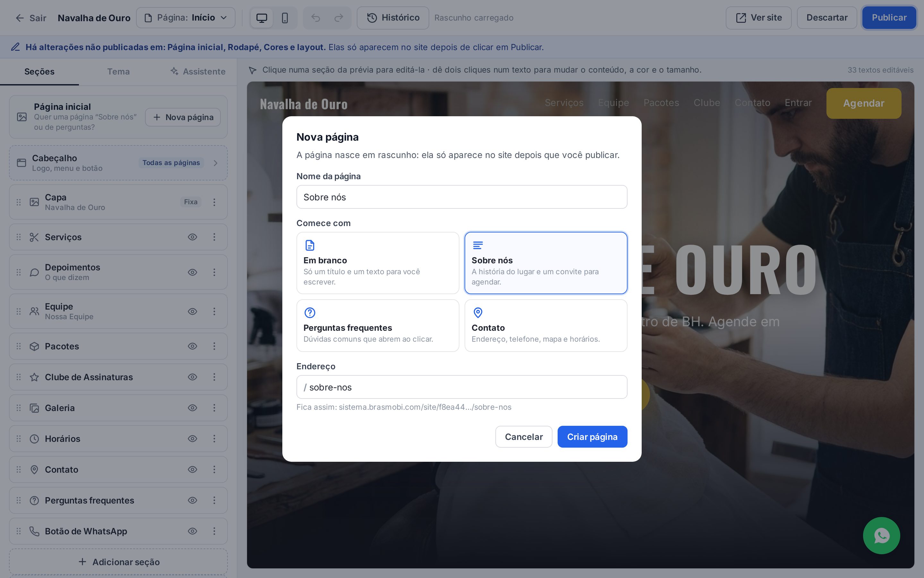Open Botão de WhatsApp options menu

tap(214, 531)
